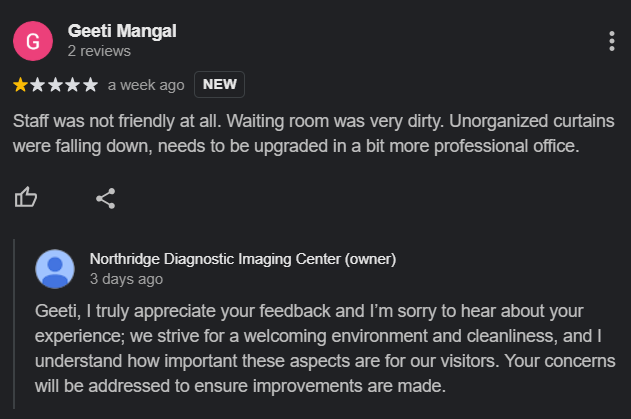Click the fourth gray star
This screenshot has width=631, height=419.
tap(73, 85)
